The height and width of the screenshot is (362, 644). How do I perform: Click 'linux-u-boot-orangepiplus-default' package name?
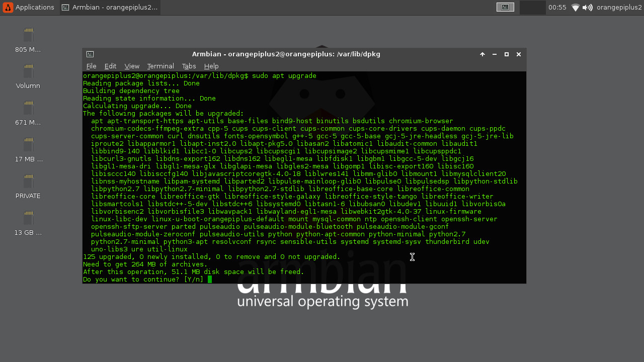pos(218,219)
